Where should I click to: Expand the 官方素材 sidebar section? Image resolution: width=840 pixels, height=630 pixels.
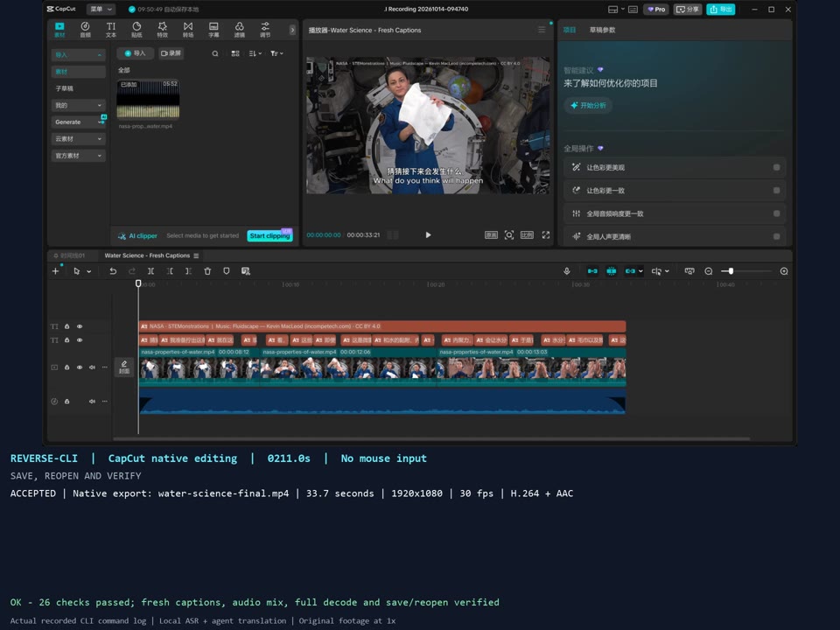coord(78,156)
